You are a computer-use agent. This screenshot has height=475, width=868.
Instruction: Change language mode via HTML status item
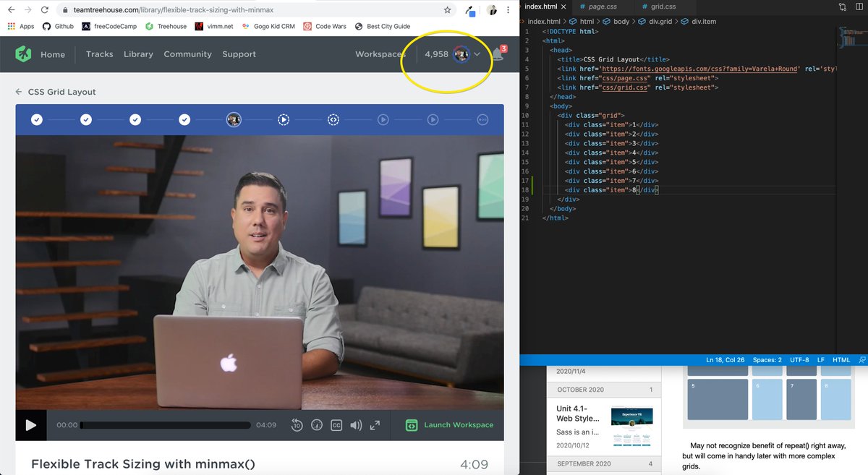click(x=841, y=359)
